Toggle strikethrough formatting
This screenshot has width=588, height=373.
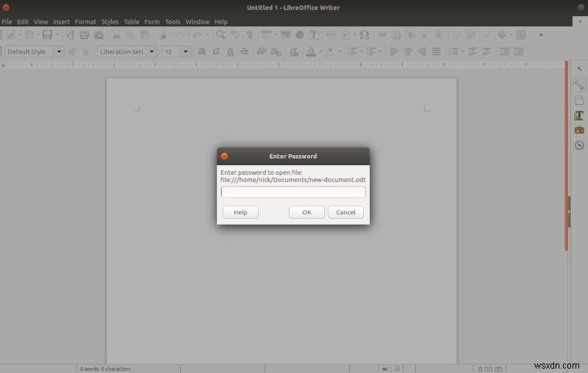click(x=244, y=51)
